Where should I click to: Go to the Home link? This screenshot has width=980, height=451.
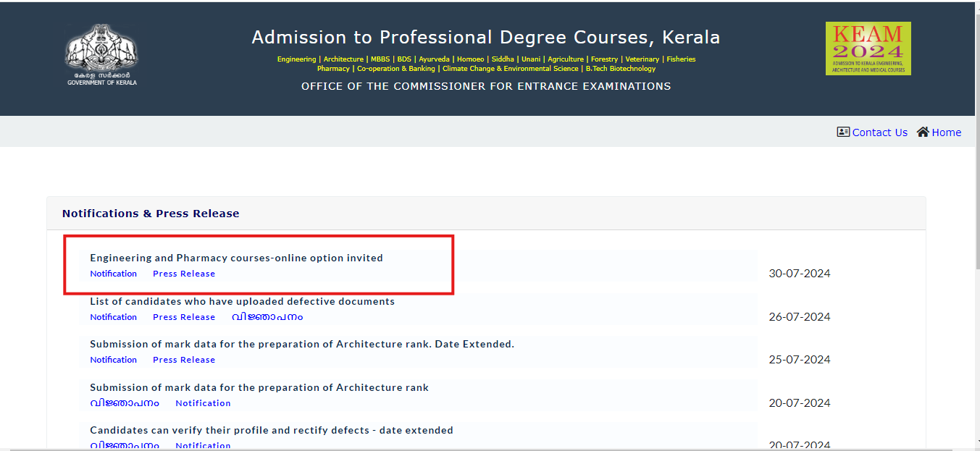(x=946, y=132)
